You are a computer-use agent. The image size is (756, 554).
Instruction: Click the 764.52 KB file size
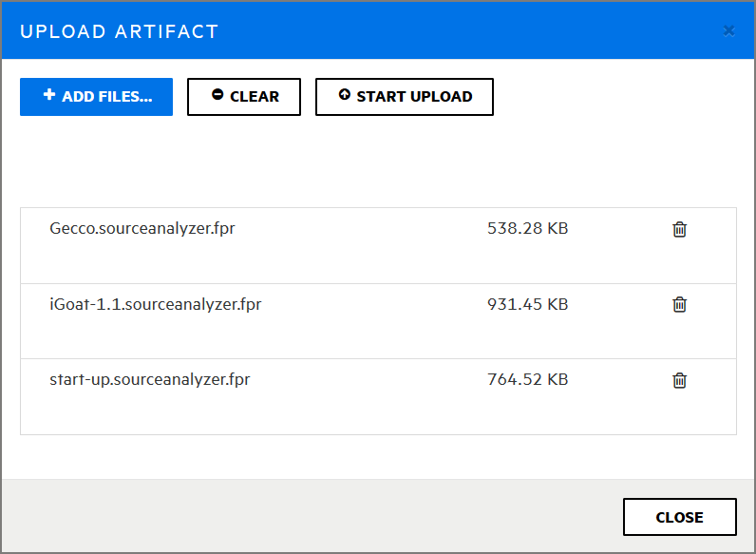coord(527,380)
